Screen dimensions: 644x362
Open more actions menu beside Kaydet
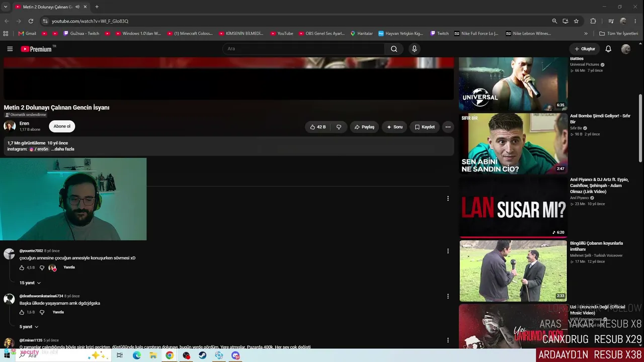coord(448,127)
